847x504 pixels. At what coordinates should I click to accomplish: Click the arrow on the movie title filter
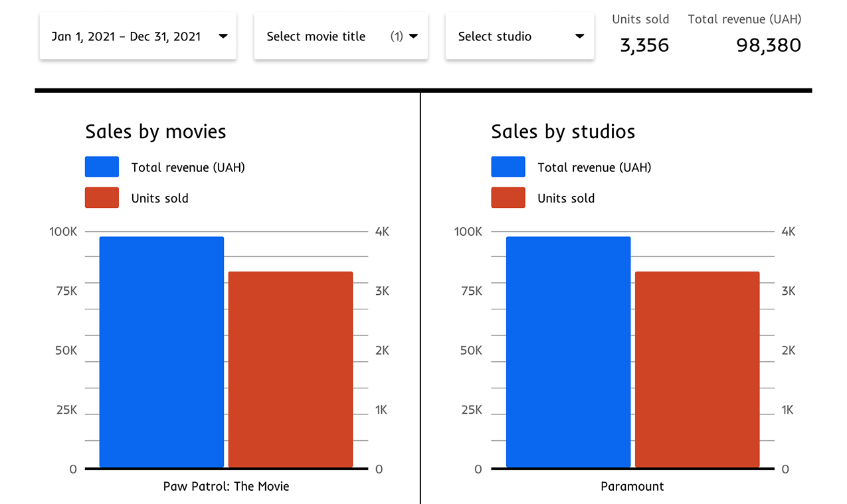pos(413,37)
